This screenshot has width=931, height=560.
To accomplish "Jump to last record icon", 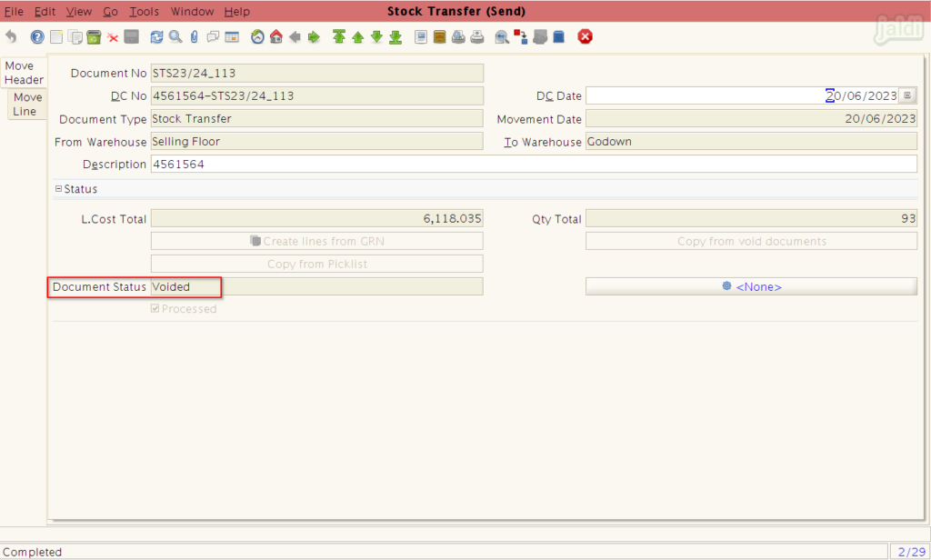I will click(x=395, y=37).
